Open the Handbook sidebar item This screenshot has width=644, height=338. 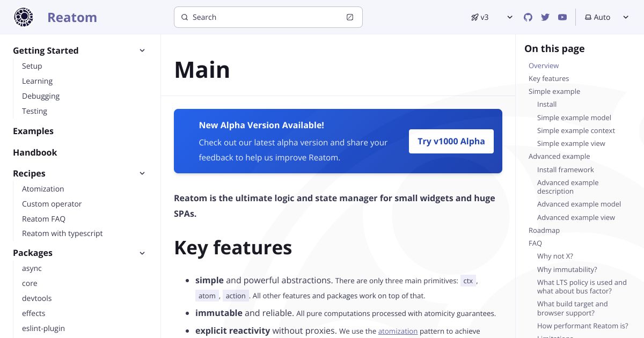tap(35, 152)
